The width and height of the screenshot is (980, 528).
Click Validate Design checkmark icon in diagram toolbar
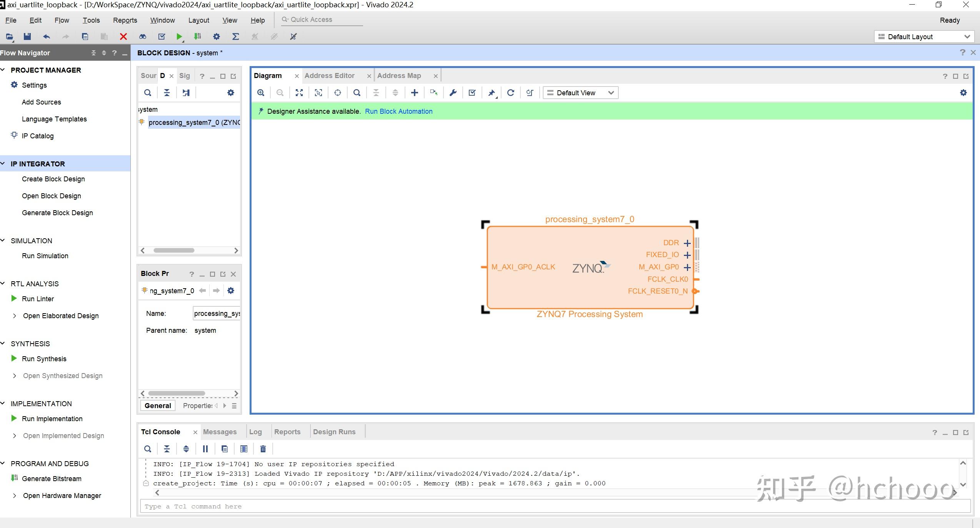click(472, 93)
